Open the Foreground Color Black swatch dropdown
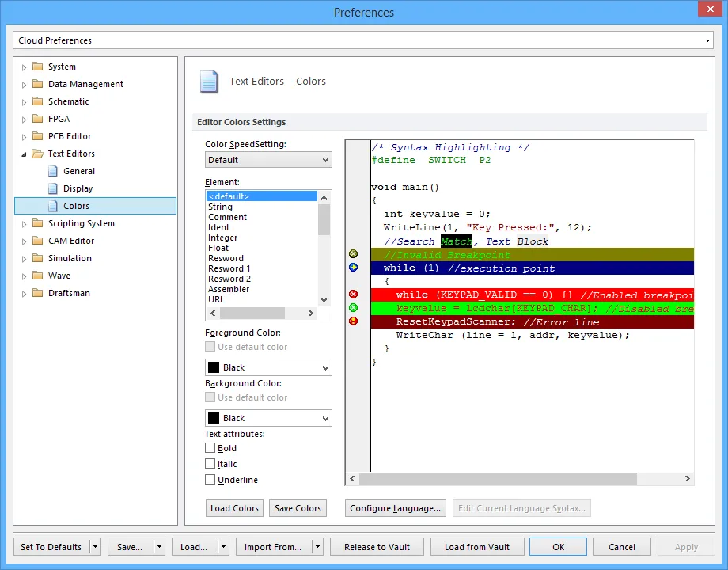This screenshot has width=728, height=570. [268, 367]
